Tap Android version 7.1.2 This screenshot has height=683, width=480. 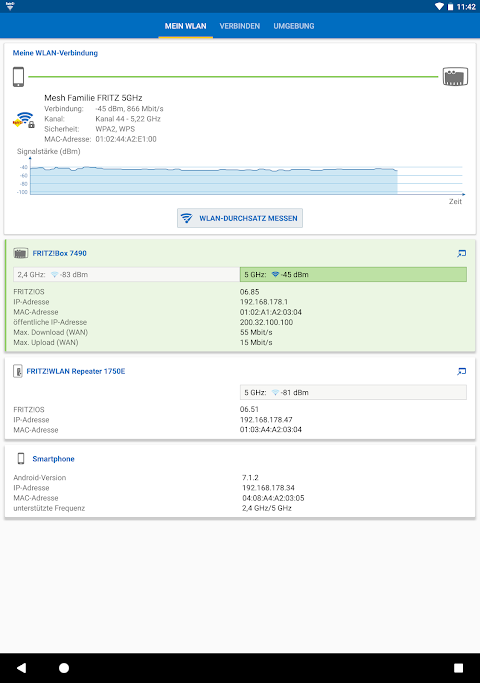(250, 477)
